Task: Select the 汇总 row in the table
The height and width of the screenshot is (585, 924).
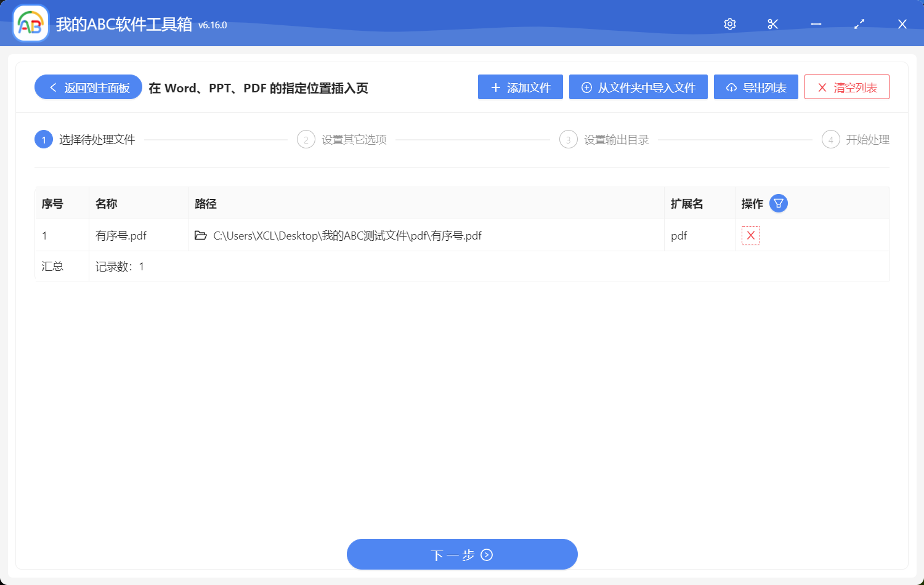Action: [52, 265]
